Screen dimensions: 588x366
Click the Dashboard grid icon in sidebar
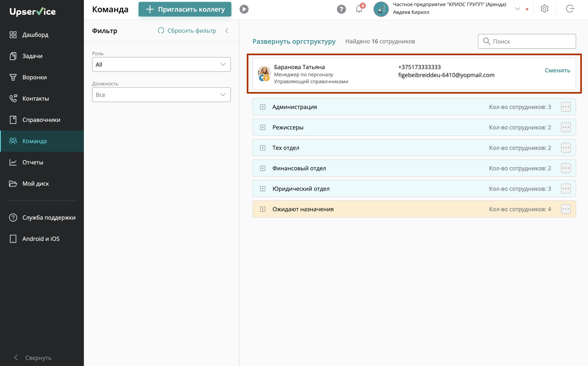pos(13,35)
